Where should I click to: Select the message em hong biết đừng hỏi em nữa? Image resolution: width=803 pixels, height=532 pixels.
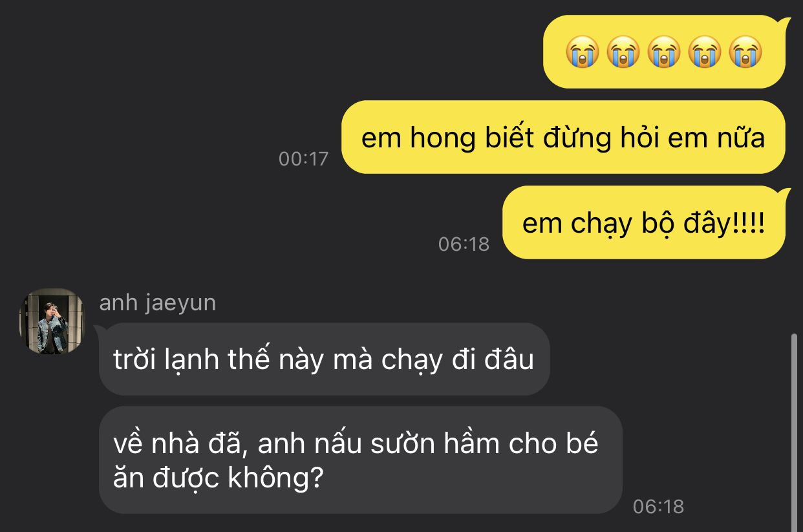coord(563,138)
